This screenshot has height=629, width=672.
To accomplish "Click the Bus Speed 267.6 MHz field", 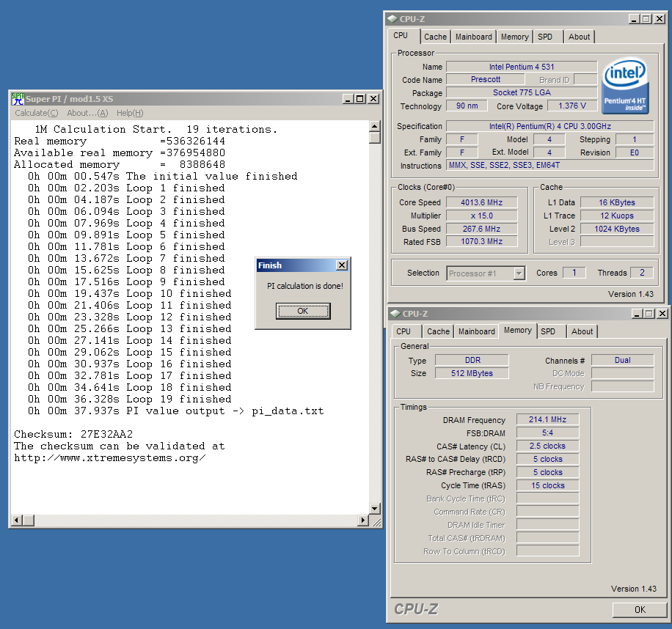I will pos(482,229).
